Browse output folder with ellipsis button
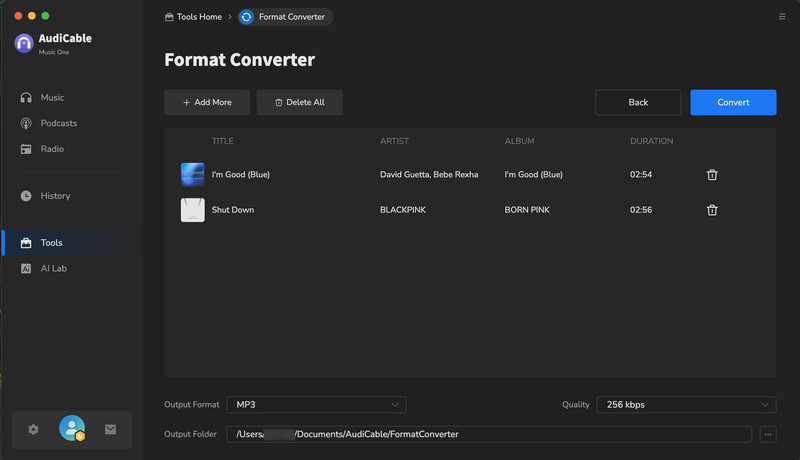The width and height of the screenshot is (800, 460). coord(768,435)
